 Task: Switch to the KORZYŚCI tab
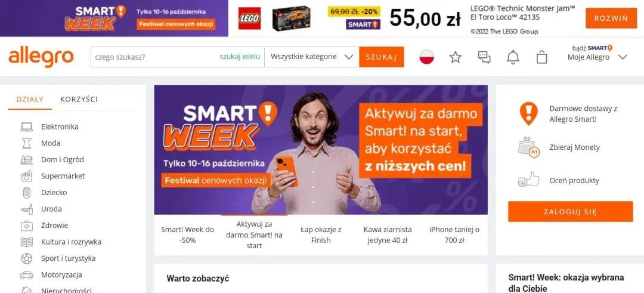tap(79, 99)
